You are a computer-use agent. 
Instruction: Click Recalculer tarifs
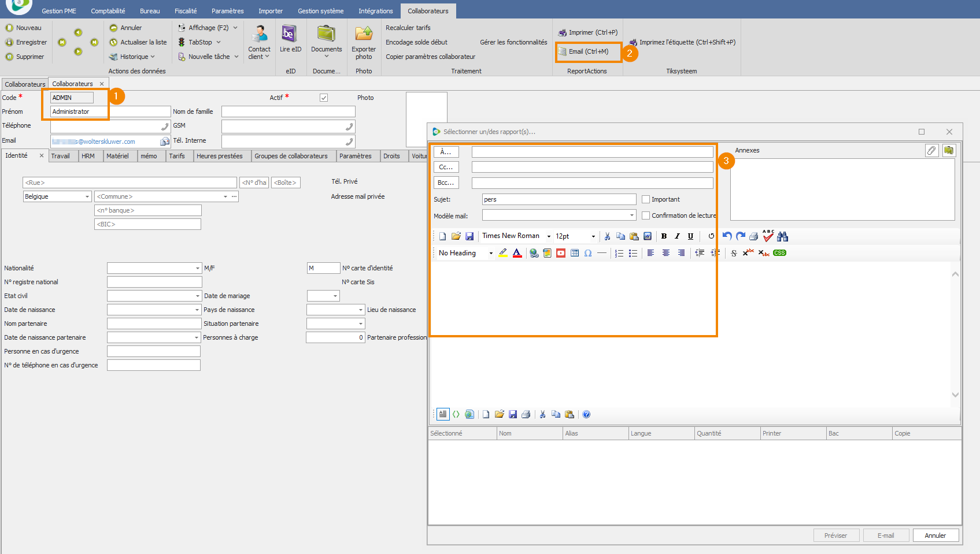click(408, 28)
